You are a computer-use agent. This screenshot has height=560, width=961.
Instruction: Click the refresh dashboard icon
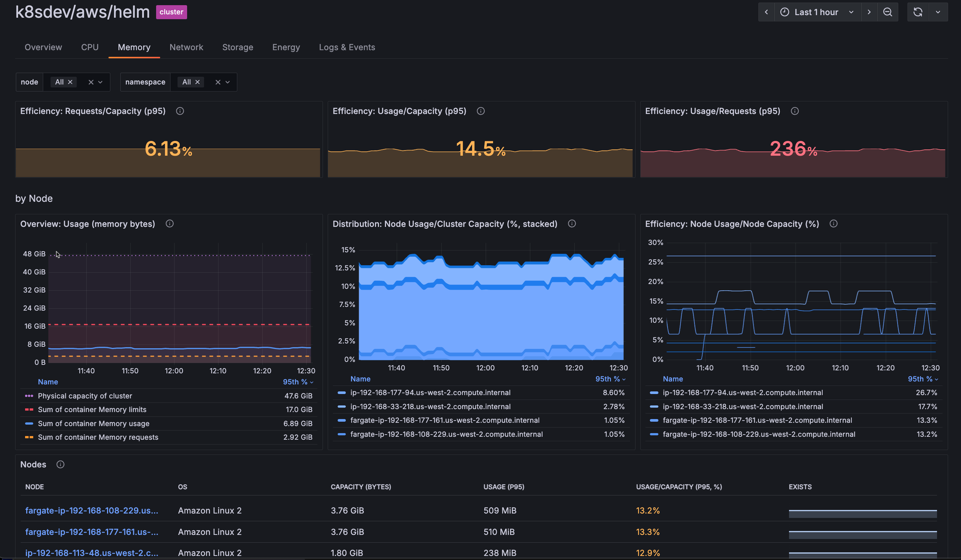pyautogui.click(x=917, y=12)
